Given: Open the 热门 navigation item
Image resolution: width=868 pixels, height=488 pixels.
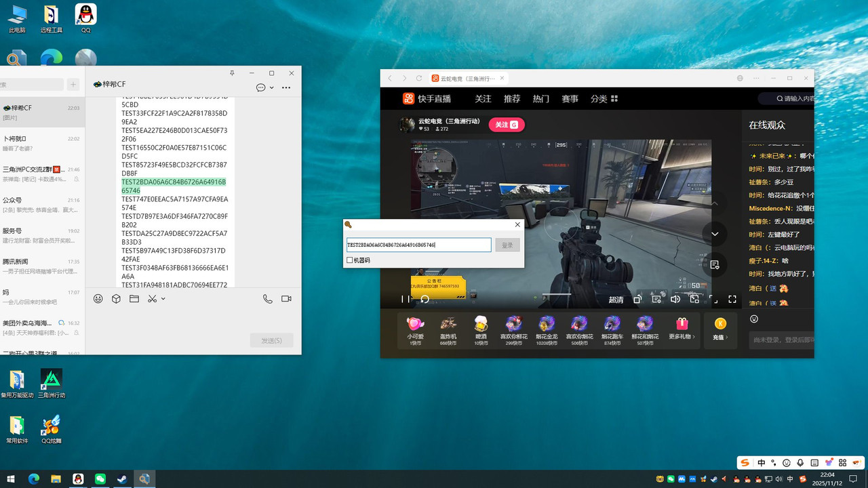Looking at the screenshot, I should click(x=541, y=99).
